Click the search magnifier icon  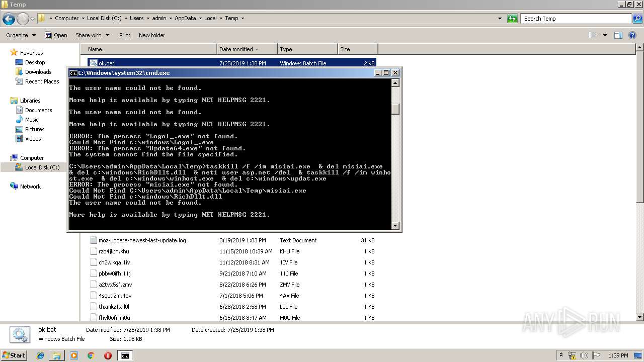coord(637,19)
